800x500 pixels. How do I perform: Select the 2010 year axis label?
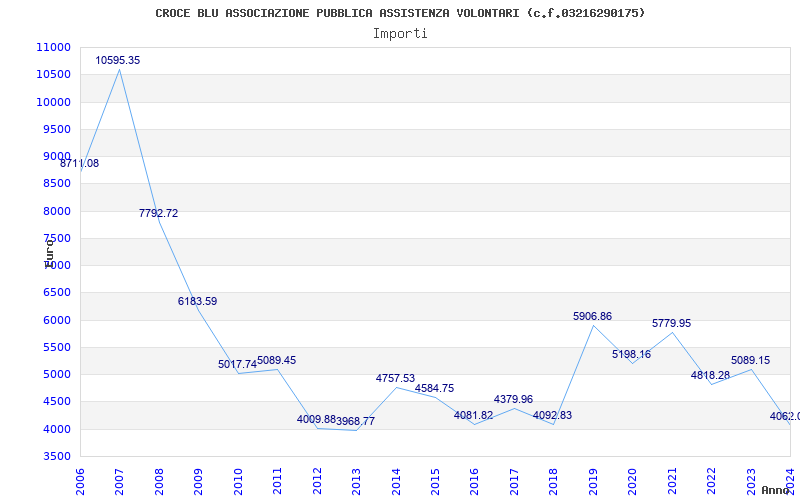[238, 482]
